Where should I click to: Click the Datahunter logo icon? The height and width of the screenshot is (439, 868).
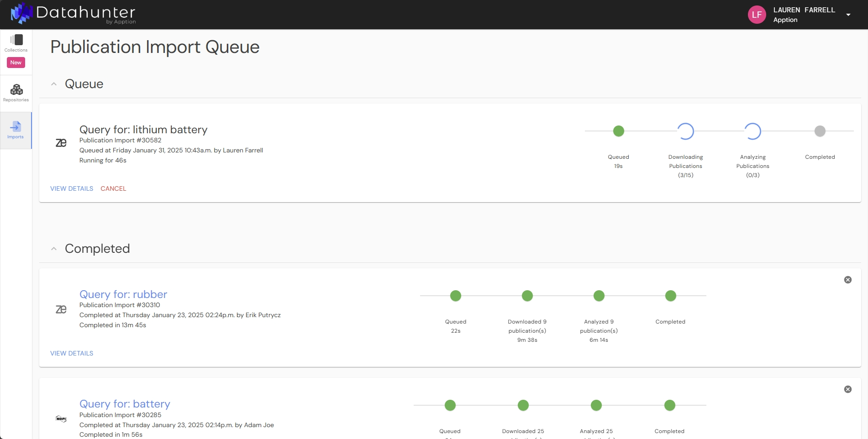pyautogui.click(x=21, y=13)
